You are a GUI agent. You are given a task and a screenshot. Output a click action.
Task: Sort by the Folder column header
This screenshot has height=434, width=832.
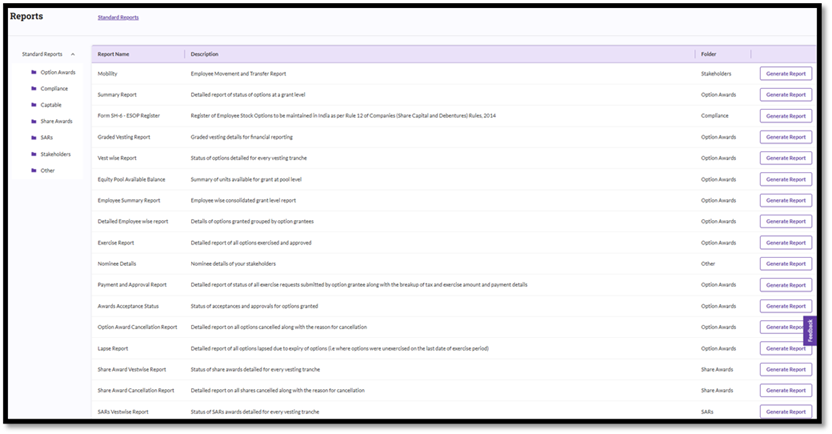(708, 54)
